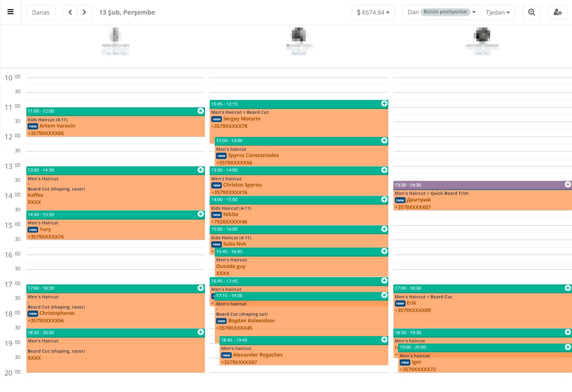
Task: Select Igor client name
Action: click(x=417, y=362)
